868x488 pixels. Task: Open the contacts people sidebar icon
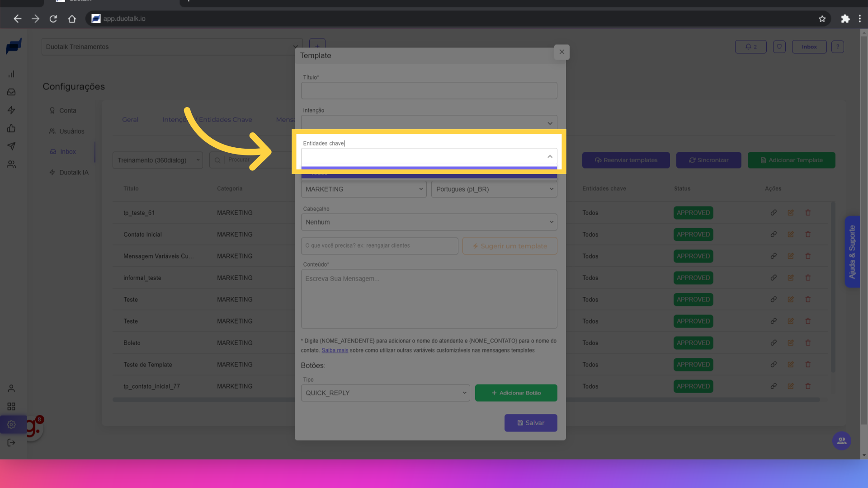pos(11,164)
